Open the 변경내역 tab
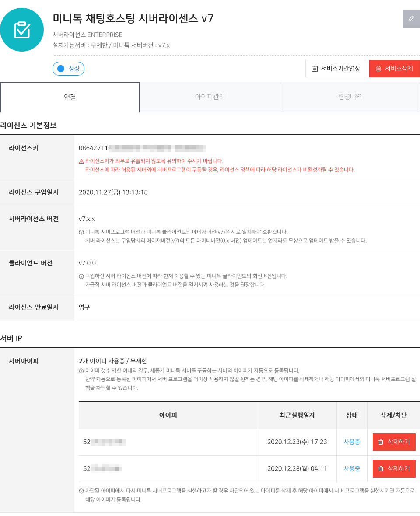 pos(350,97)
